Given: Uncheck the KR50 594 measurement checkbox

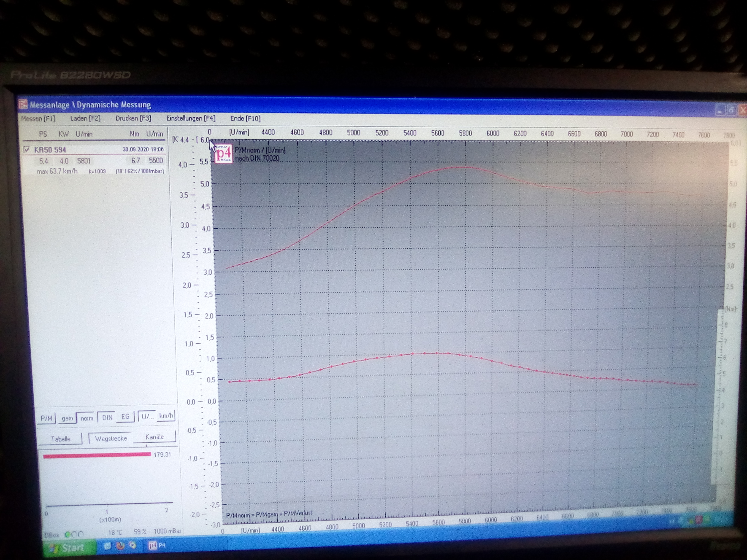Looking at the screenshot, I should (x=27, y=149).
